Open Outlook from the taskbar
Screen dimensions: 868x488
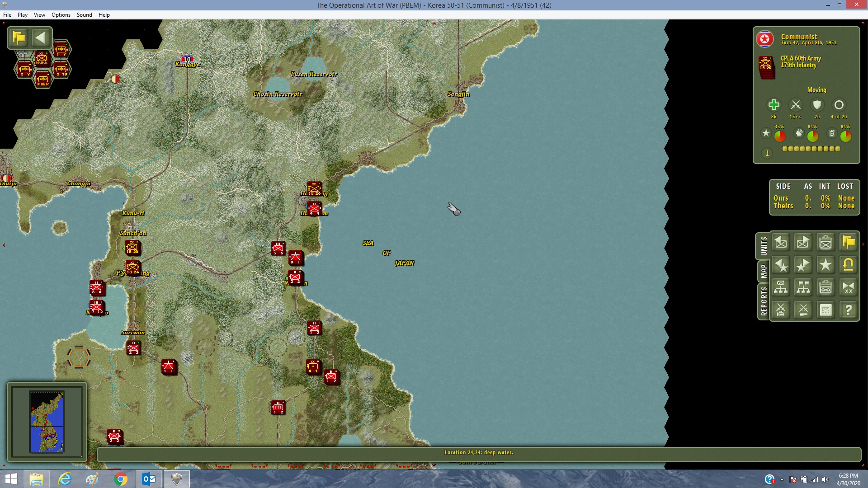pos(149,479)
